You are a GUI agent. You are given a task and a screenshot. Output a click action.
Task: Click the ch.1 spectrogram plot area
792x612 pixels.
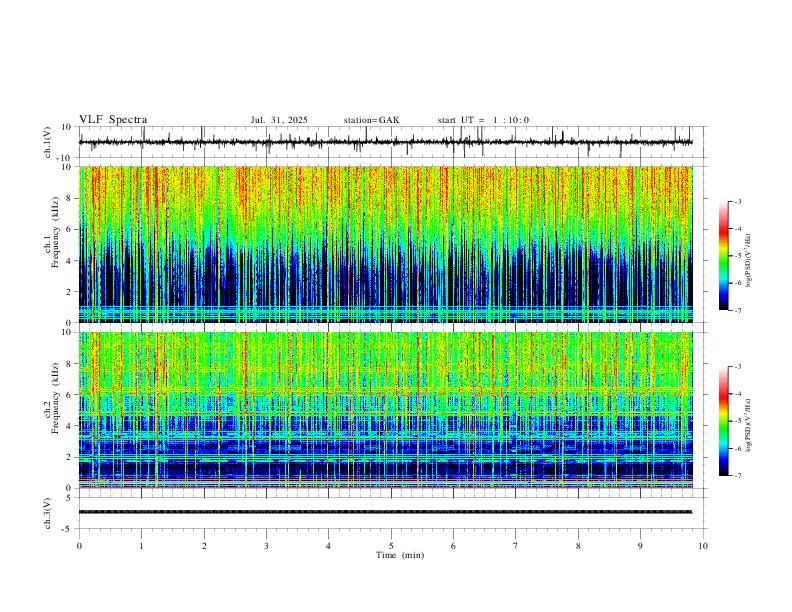386,244
